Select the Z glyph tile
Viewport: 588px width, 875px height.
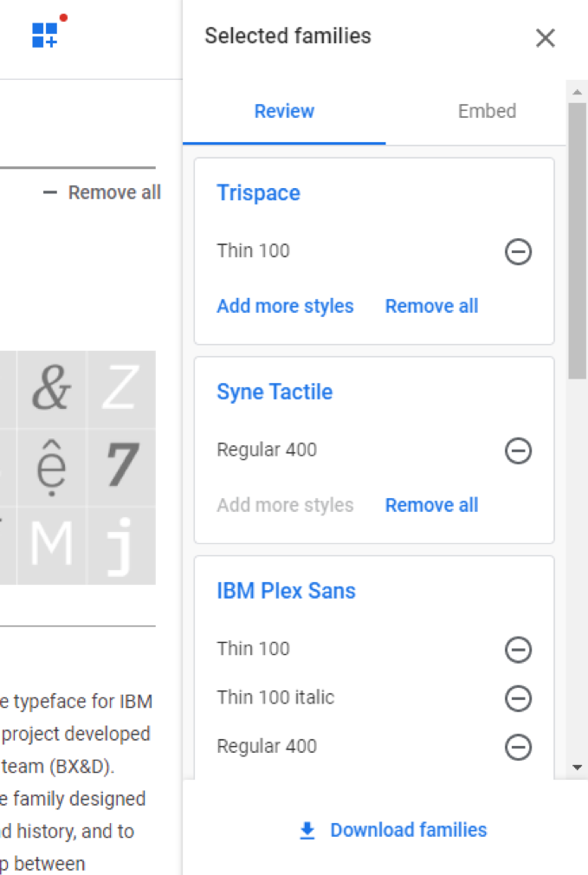tap(121, 388)
